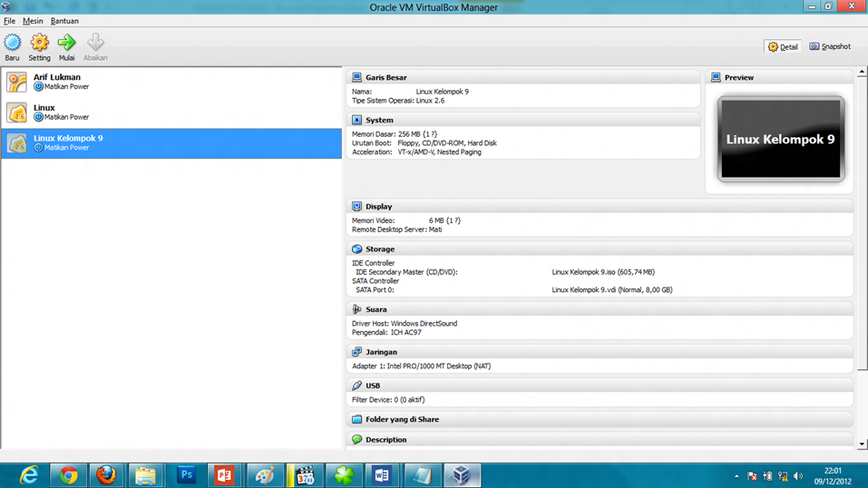Click the USB section plug icon

pos(357,386)
